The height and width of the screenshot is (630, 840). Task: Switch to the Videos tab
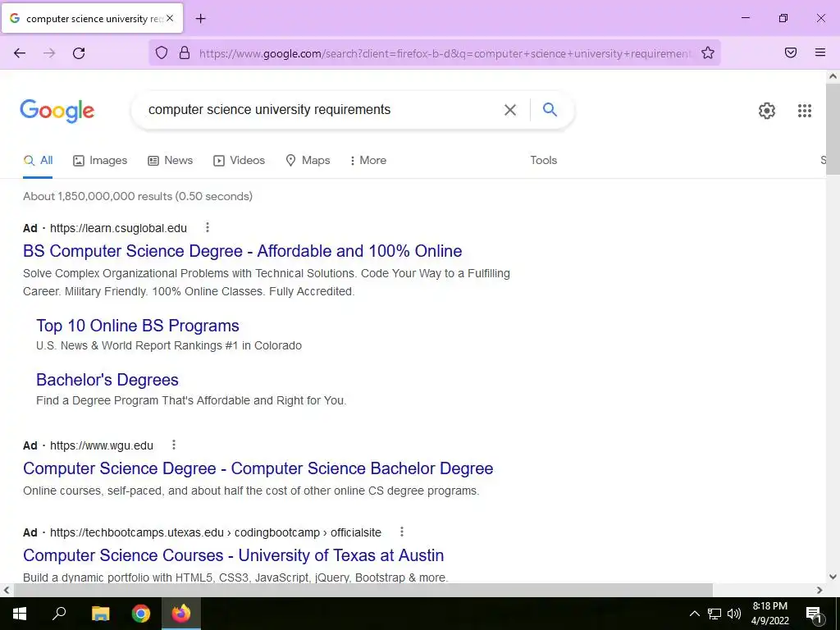[x=239, y=160]
